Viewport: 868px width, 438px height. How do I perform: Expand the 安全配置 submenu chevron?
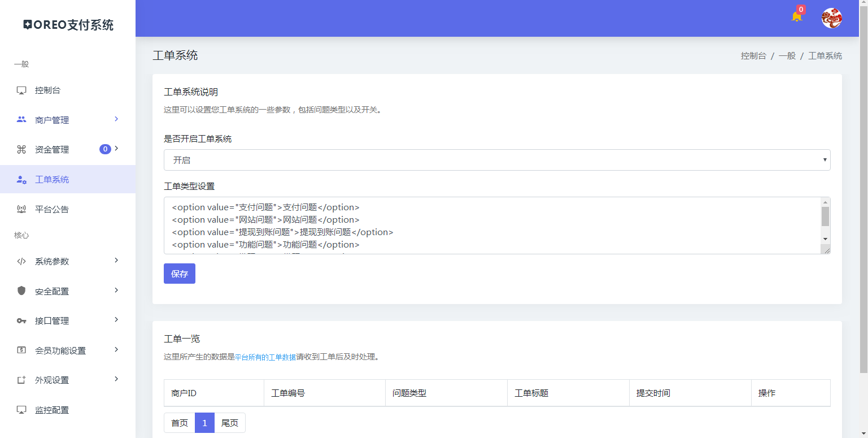tap(116, 290)
